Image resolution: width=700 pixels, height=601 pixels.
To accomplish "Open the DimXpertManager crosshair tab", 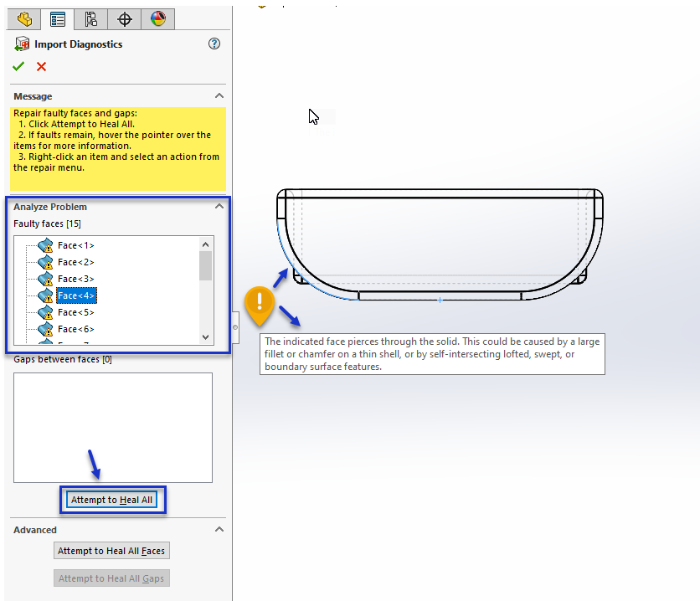I will tap(124, 18).
